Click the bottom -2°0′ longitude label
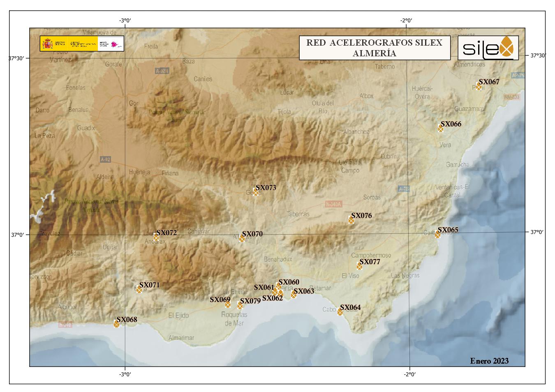 click(409, 374)
